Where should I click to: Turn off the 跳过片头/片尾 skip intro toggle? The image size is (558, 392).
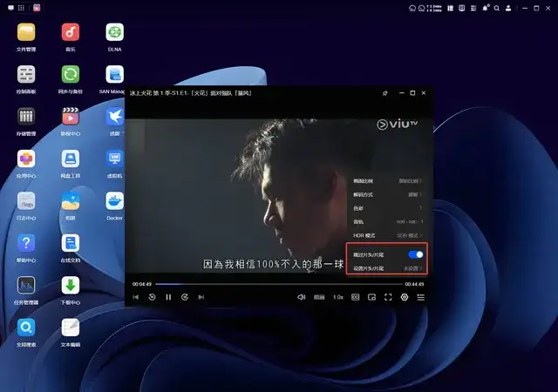pos(416,254)
